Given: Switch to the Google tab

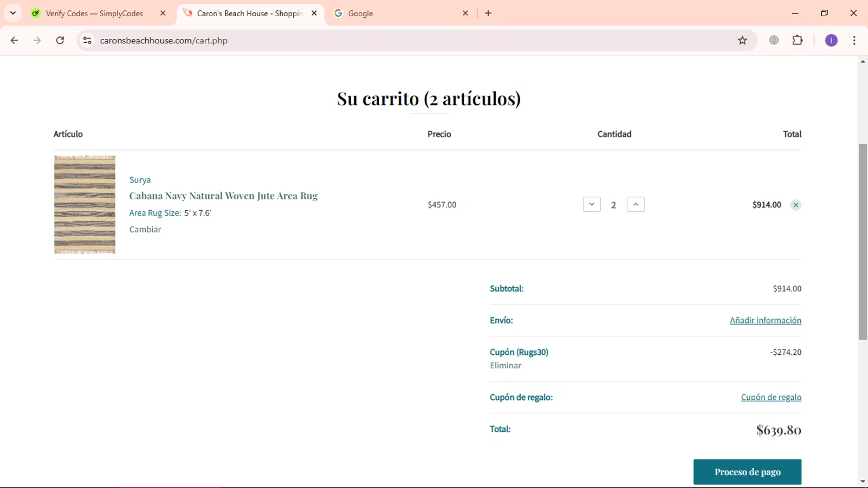Looking at the screenshot, I should 400,13.
